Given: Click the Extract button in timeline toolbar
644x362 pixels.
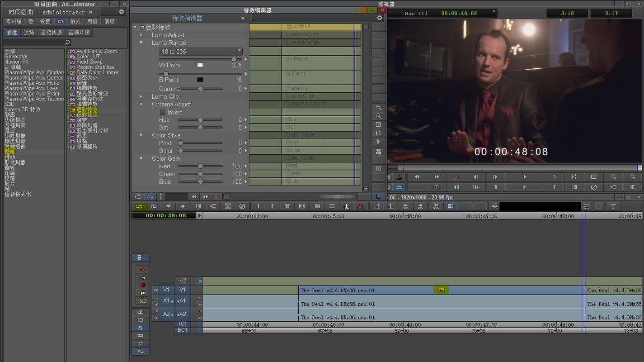Looking at the screenshot, I should pos(361,206).
